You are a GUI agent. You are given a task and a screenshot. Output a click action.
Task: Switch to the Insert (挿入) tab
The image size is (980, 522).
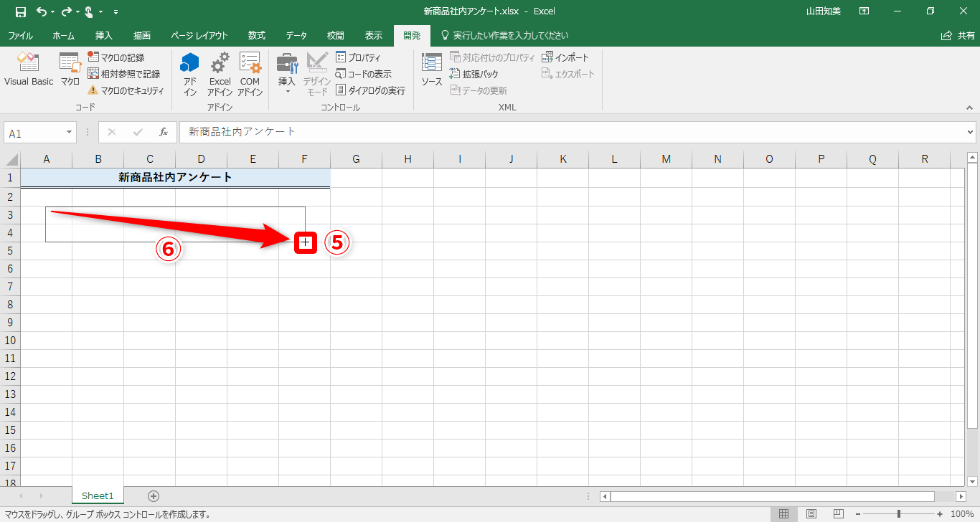point(104,35)
